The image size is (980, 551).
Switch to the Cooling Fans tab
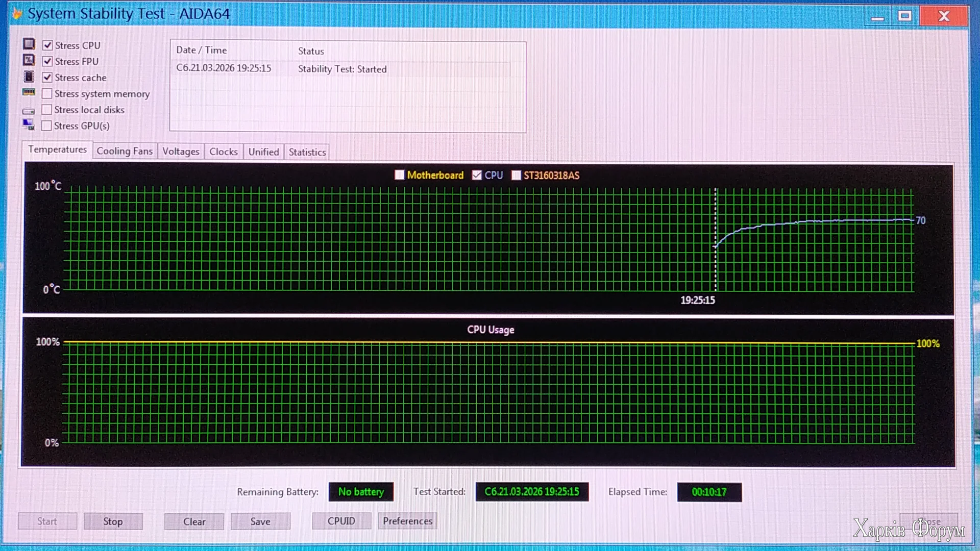coord(125,151)
